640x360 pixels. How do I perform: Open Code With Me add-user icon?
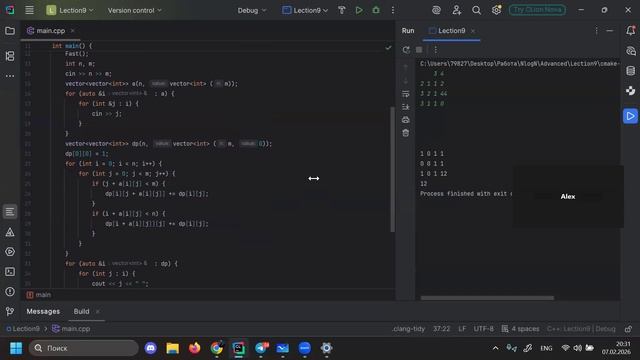click(456, 10)
